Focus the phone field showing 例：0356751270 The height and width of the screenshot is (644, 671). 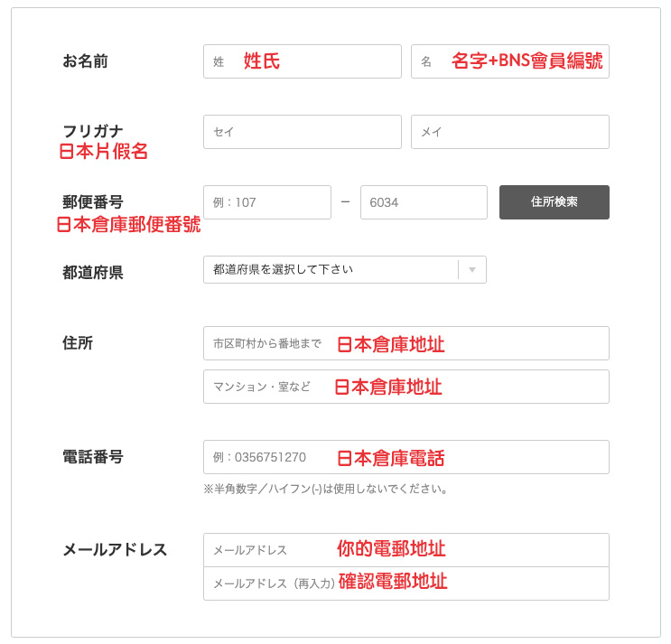(406, 457)
